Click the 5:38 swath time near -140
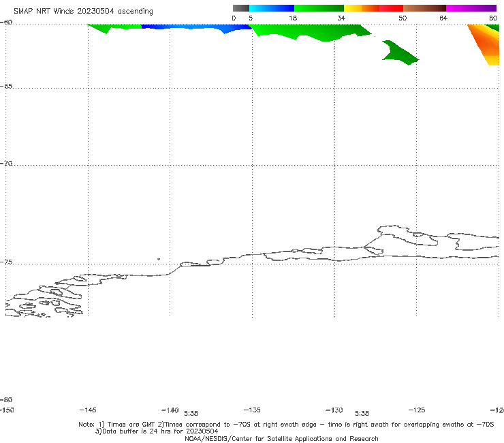504x443 pixels. (191, 414)
